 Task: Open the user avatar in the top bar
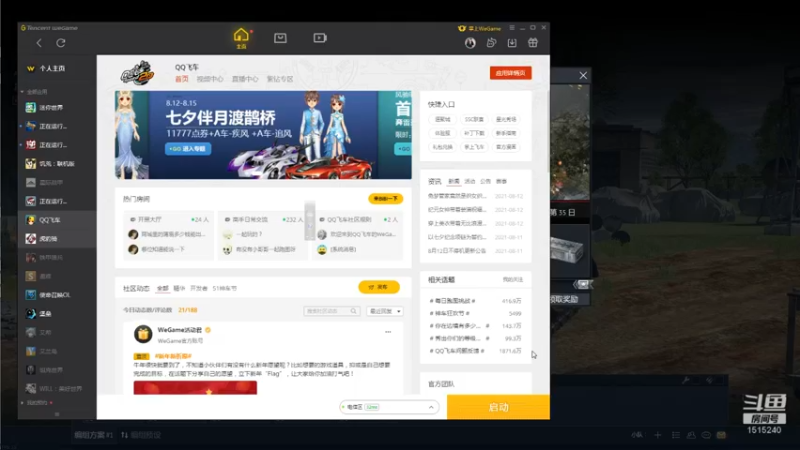click(x=470, y=43)
